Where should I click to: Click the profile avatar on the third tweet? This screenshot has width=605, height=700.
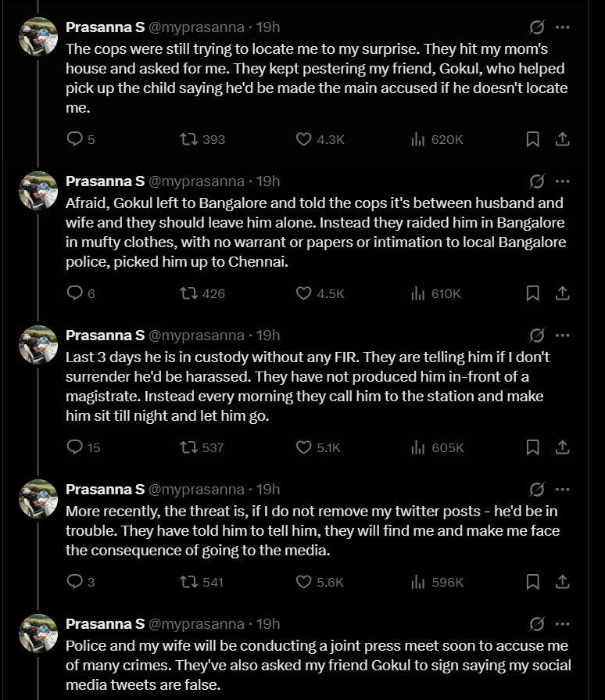coord(38,344)
